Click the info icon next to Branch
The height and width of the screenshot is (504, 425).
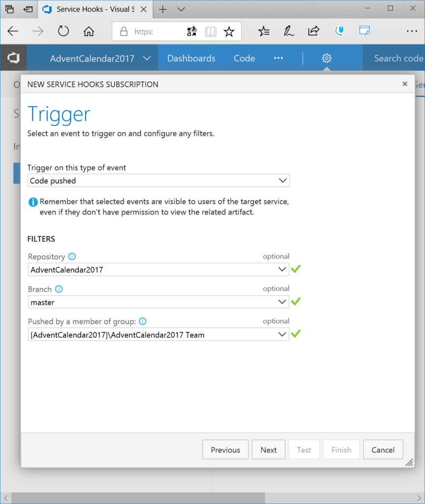click(x=59, y=289)
